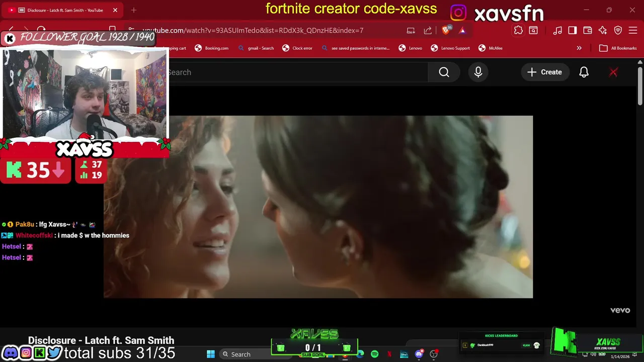
Task: Open OBS Studio from the taskbar
Action: pyautogui.click(x=434, y=354)
